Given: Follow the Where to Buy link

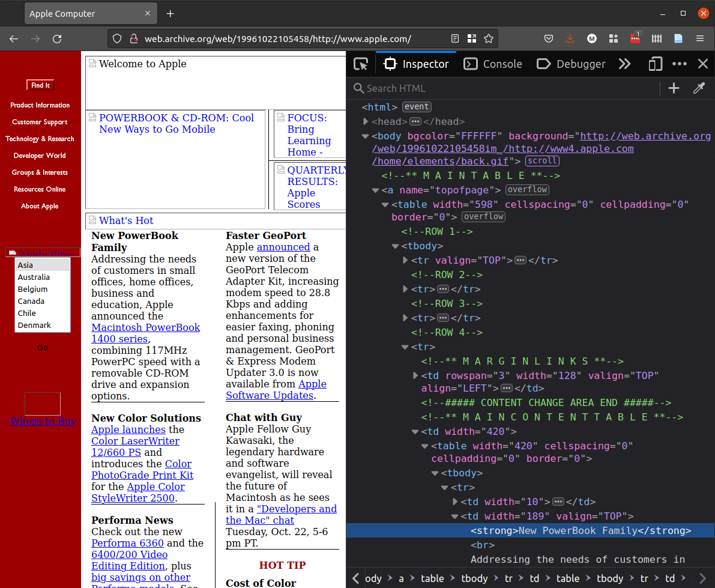Looking at the screenshot, I should (x=43, y=421).
